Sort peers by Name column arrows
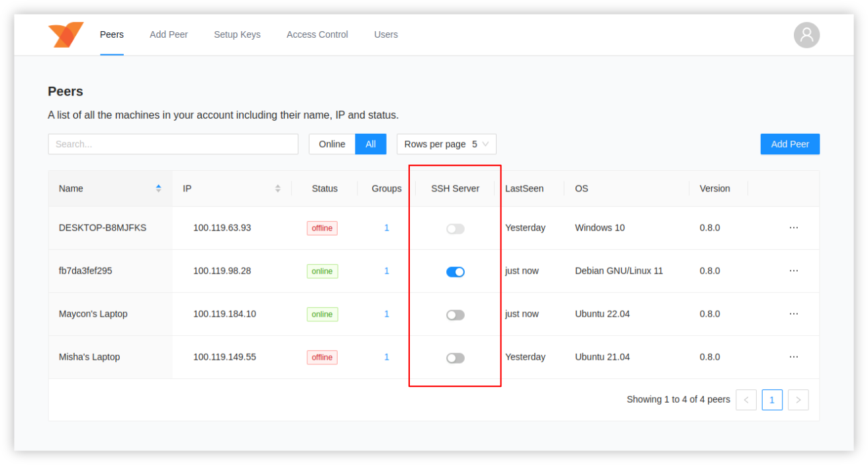This screenshot has height=465, width=868. point(158,189)
